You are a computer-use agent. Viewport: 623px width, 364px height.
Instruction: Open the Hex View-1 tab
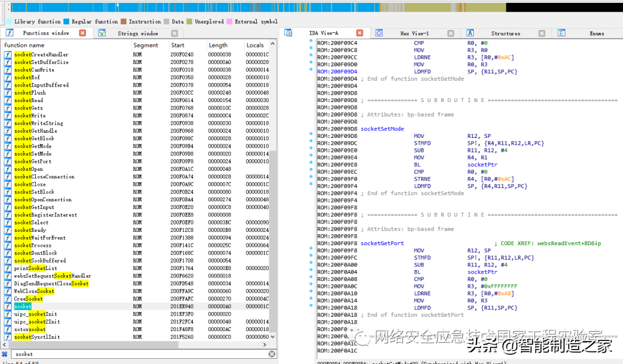click(x=414, y=33)
